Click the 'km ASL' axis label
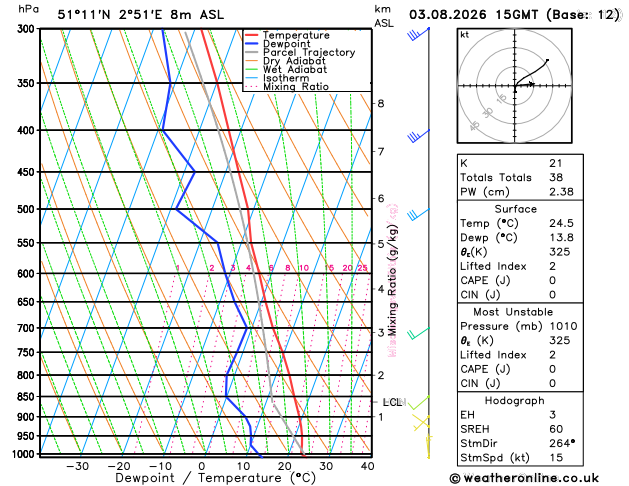The image size is (629, 486). pyautogui.click(x=384, y=16)
